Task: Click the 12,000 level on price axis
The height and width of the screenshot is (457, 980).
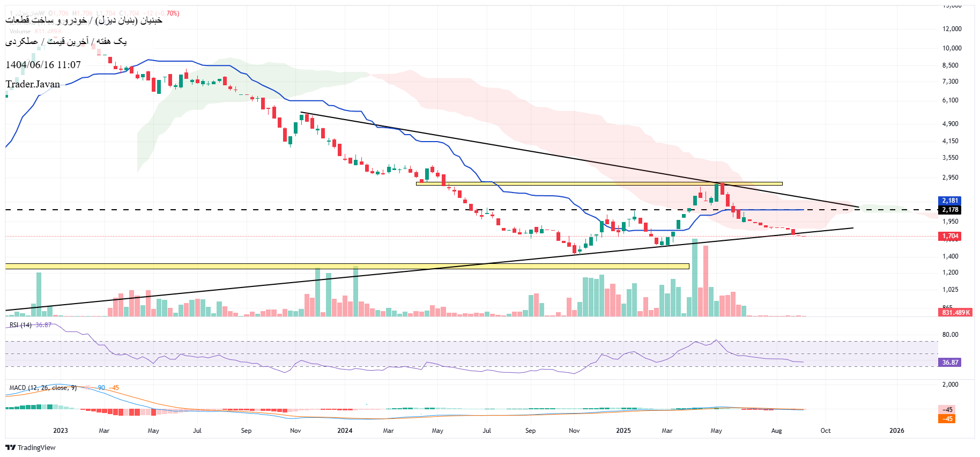Action: 952,29
